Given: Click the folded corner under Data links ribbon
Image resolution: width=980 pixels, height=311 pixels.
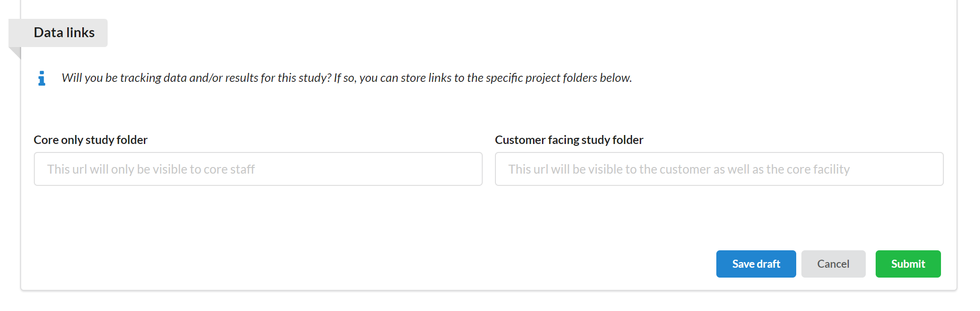Looking at the screenshot, I should pos(16,52).
